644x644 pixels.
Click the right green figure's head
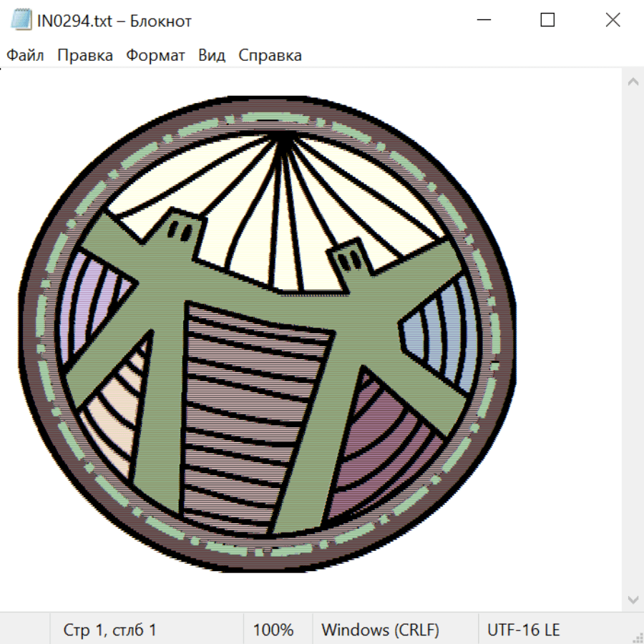click(349, 258)
